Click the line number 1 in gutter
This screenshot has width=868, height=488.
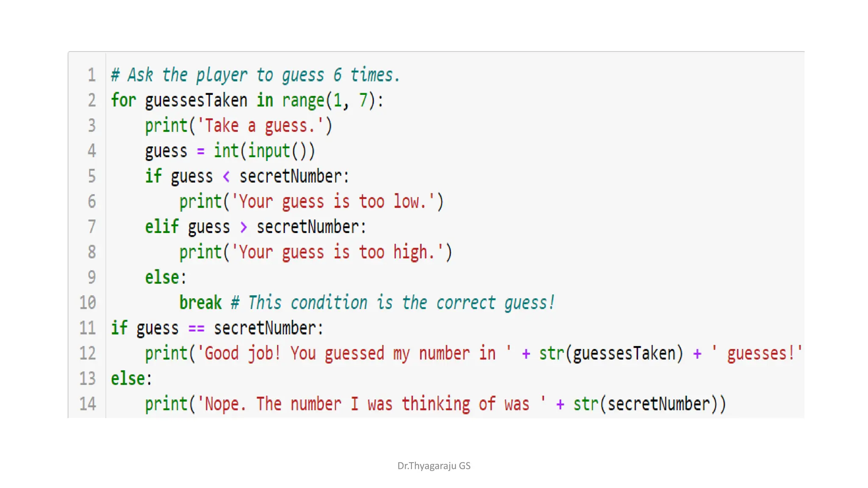(x=92, y=75)
